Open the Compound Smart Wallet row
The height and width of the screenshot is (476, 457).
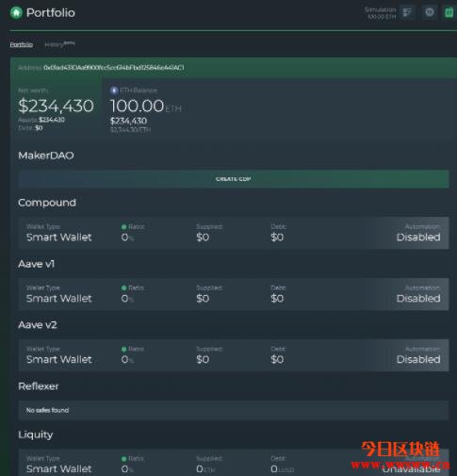coord(234,233)
